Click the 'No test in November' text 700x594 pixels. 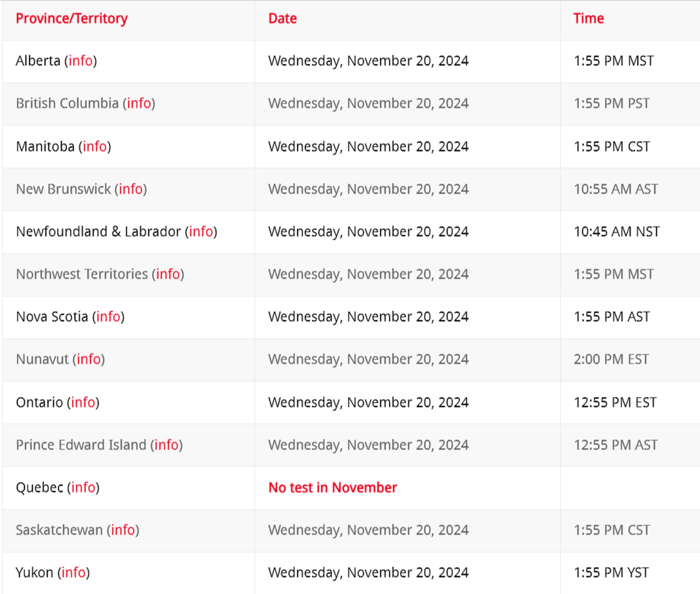pos(333,488)
